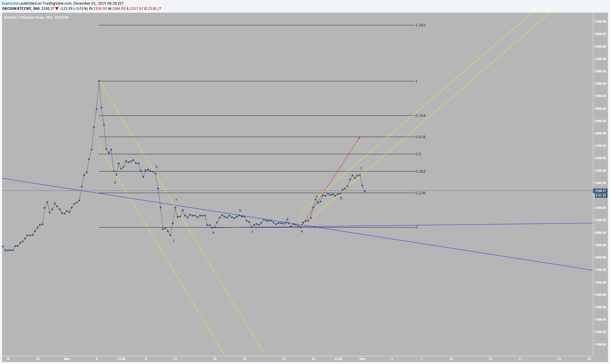Click the 1700.00 price axis label
This screenshot has width=610, height=364.
point(600,270)
